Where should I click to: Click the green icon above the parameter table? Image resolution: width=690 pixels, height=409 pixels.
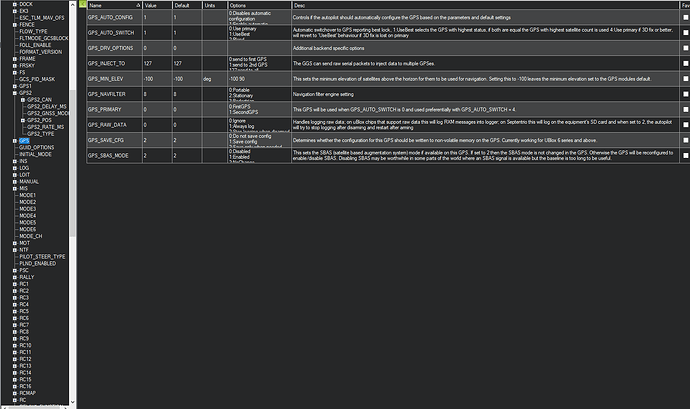(83, 4)
